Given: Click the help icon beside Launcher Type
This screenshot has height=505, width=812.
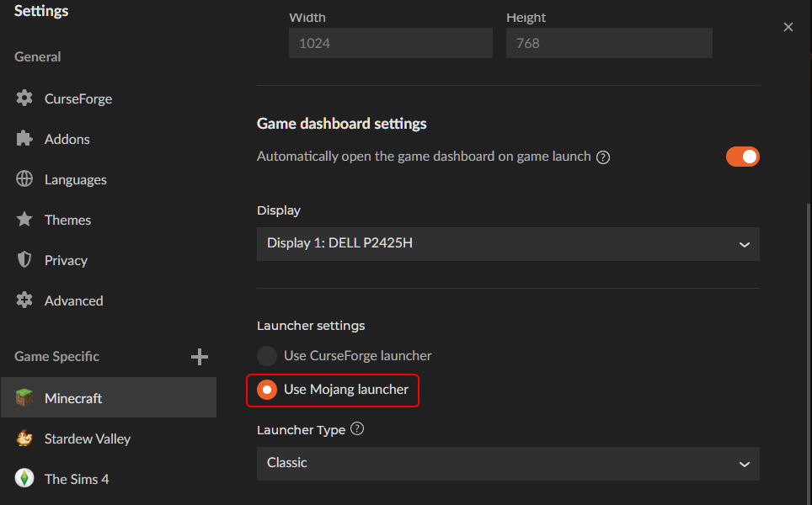Looking at the screenshot, I should point(357,428).
